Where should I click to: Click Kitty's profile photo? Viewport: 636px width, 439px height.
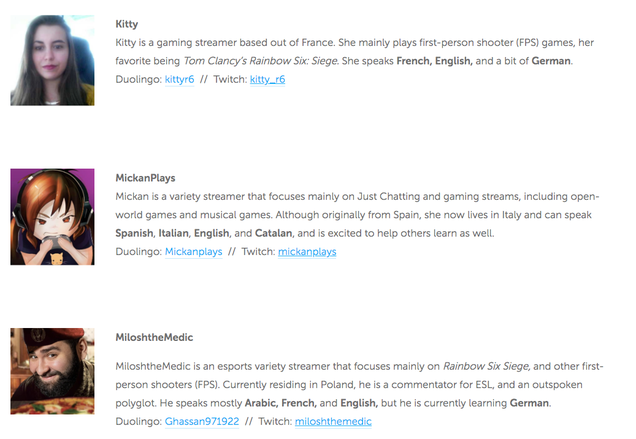click(52, 60)
